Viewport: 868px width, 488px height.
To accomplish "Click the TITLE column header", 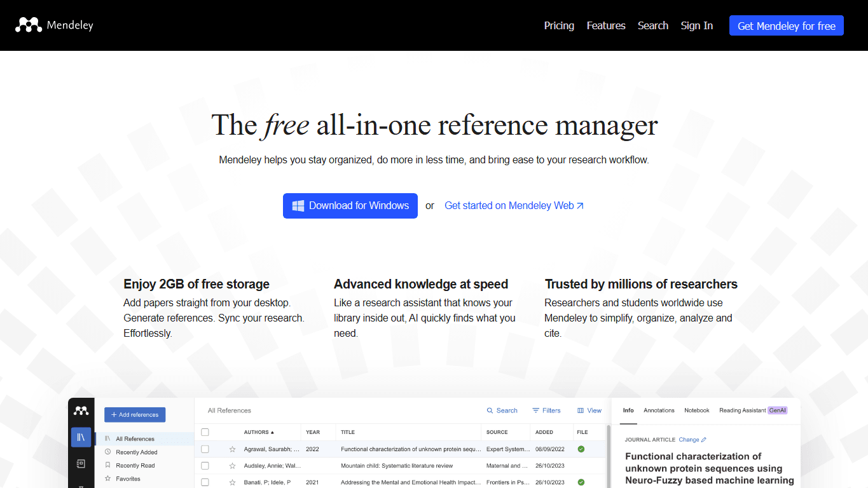I will click(x=348, y=432).
